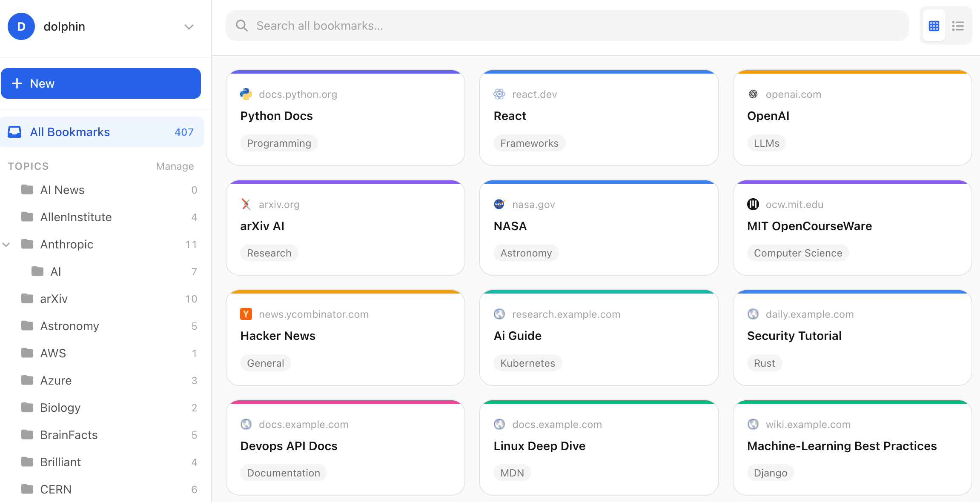Create a new bookmark with New button
Viewport: 980px width, 502px height.
coord(101,83)
